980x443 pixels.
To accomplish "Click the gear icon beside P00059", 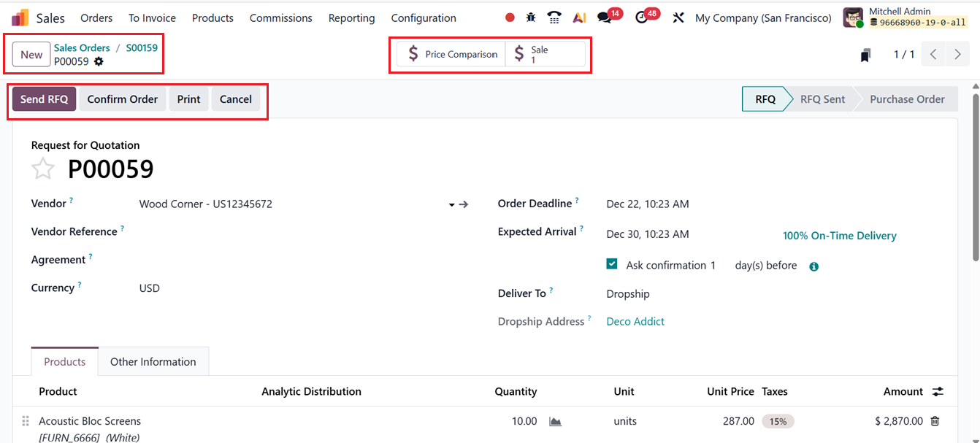I will click(99, 62).
